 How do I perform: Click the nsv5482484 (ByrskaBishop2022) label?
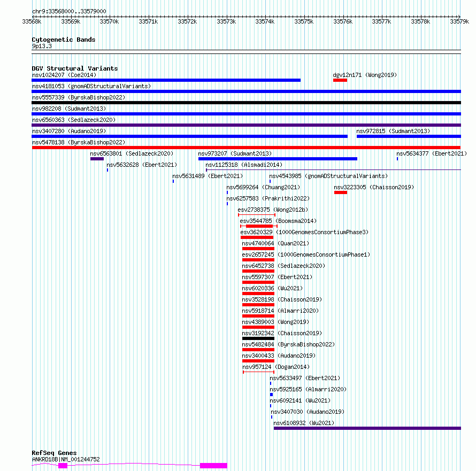coord(288,344)
